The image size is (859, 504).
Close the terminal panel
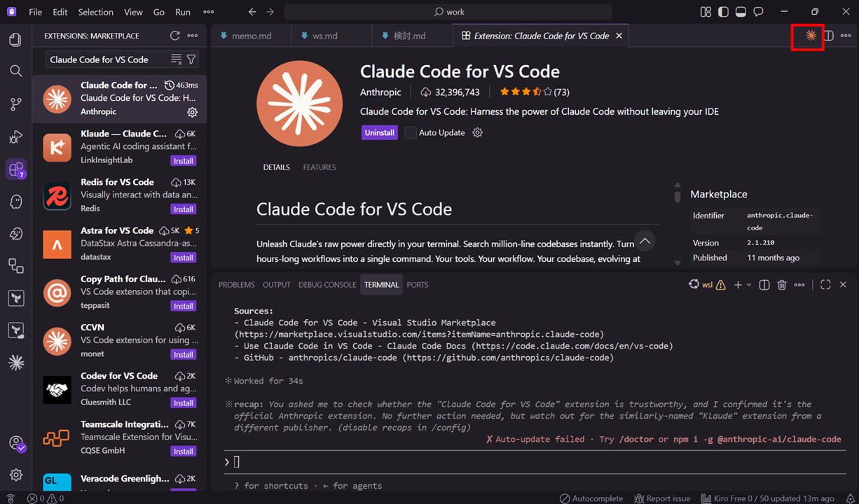(x=843, y=285)
